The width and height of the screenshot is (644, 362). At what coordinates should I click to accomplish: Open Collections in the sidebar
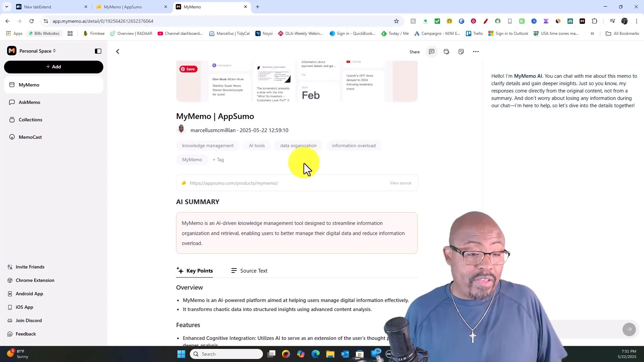pos(54,120)
